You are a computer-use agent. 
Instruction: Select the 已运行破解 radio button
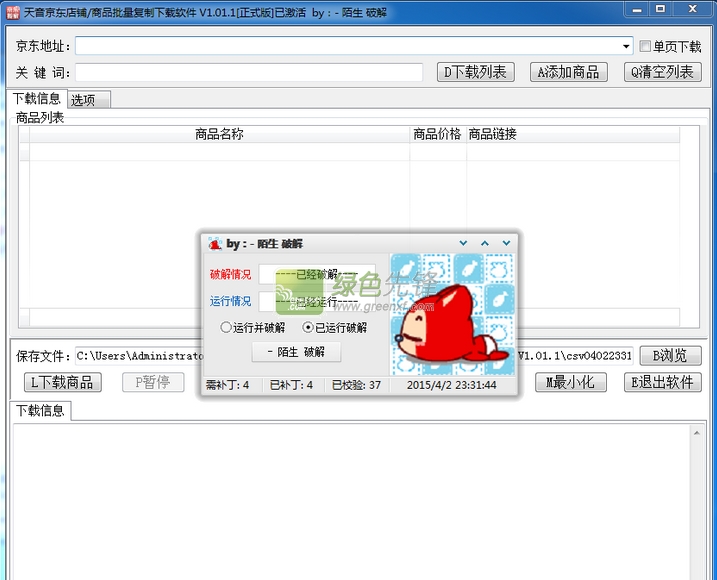tap(308, 327)
